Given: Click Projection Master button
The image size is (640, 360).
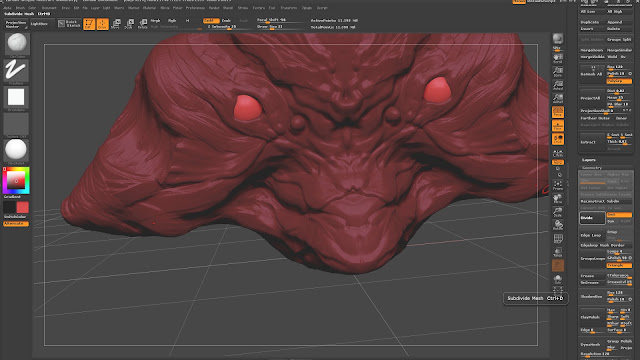Looking at the screenshot, I should 16,24.
